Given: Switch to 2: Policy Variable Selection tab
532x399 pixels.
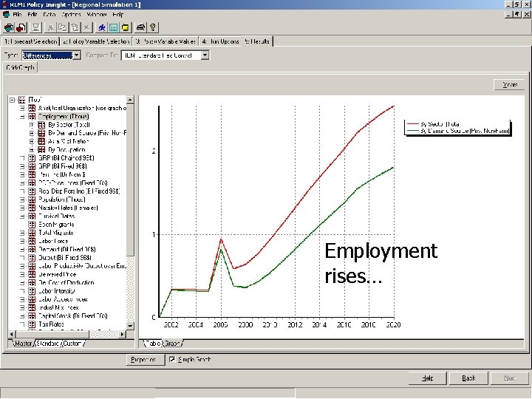Looking at the screenshot, I should (96, 41).
